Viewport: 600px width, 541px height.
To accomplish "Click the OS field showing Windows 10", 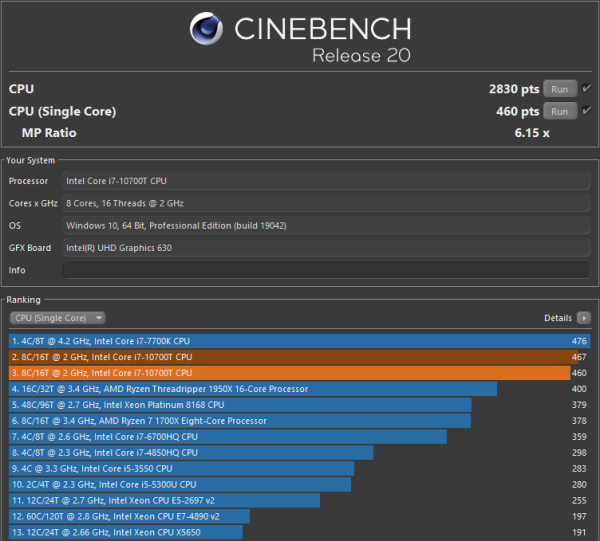I will coord(326,225).
